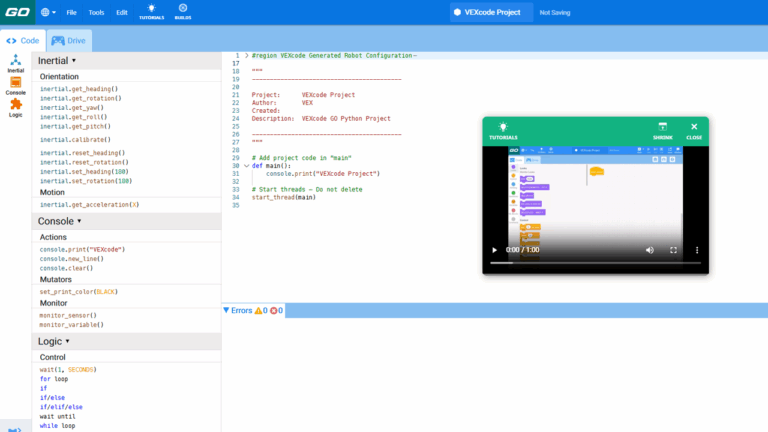Select monitor_variable() command
Viewport: 768px width, 432px height.
[x=72, y=324]
